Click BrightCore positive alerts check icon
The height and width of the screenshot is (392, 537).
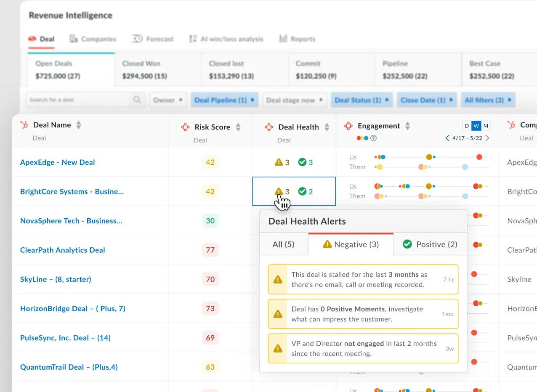click(x=302, y=191)
